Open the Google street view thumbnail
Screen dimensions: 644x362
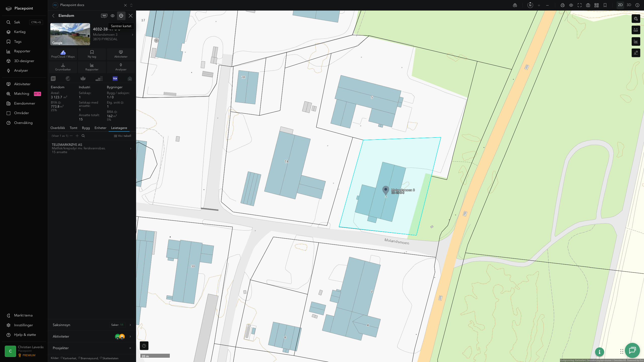(70, 34)
